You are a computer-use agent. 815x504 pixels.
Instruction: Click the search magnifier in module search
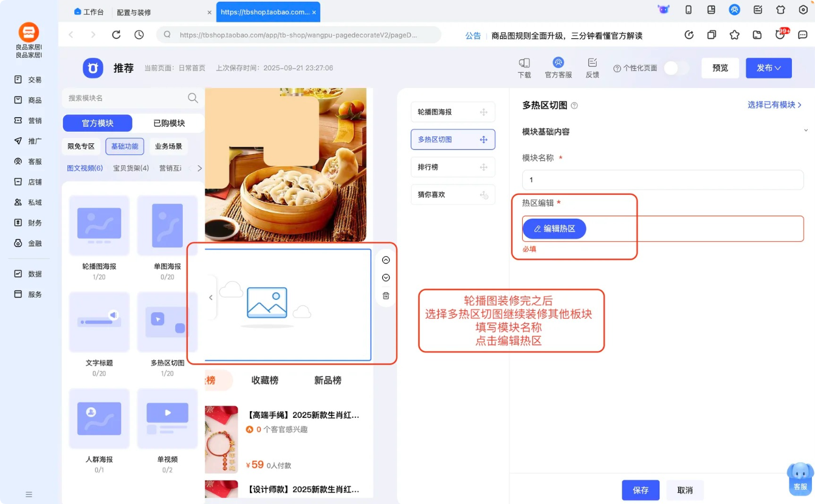click(x=193, y=98)
